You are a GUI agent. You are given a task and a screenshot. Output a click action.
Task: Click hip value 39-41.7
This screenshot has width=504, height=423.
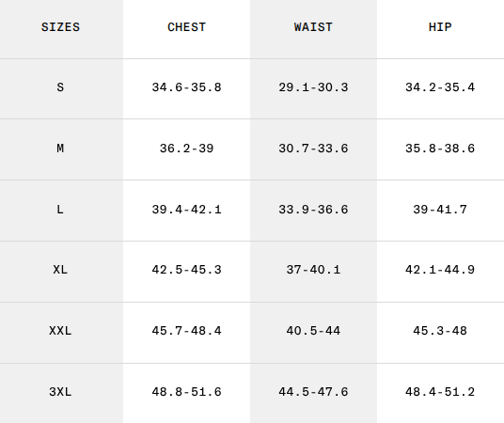pos(440,210)
